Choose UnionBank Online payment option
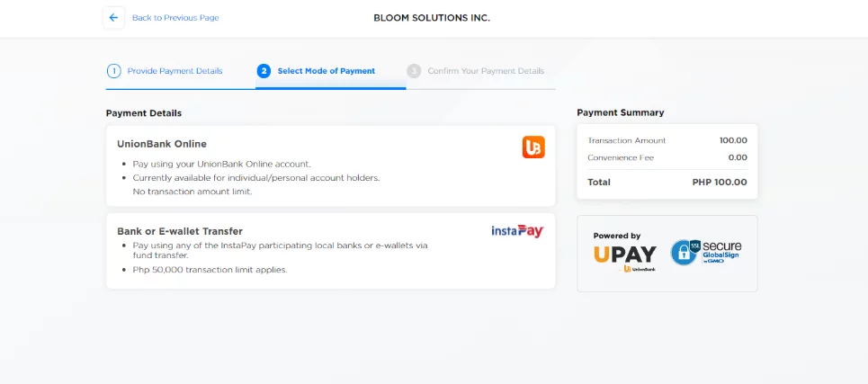The image size is (868, 384). pos(330,166)
